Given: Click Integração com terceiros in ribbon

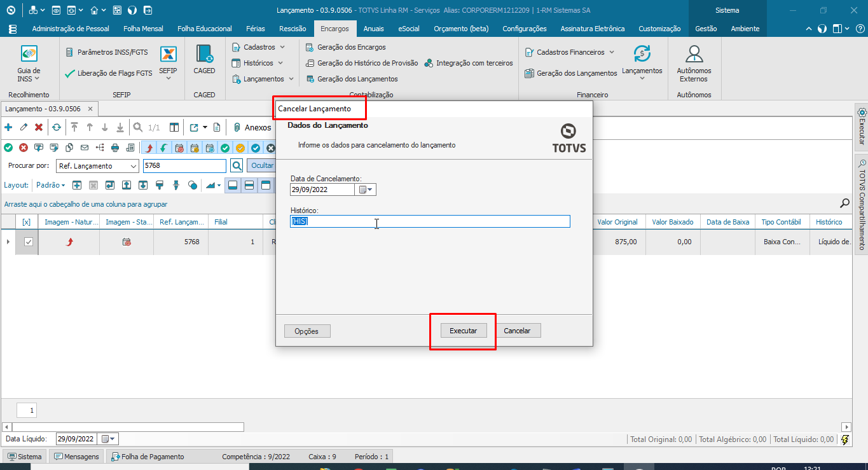Looking at the screenshot, I should coord(469,63).
